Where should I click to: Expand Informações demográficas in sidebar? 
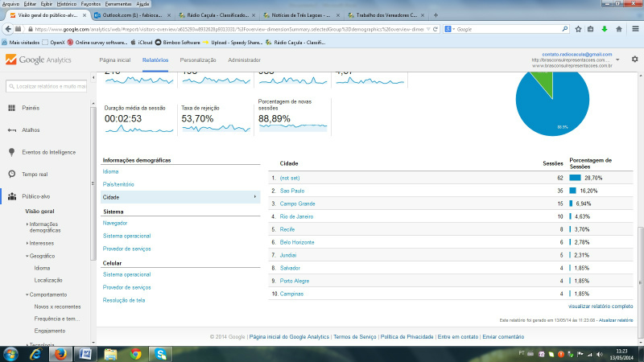coord(45,227)
